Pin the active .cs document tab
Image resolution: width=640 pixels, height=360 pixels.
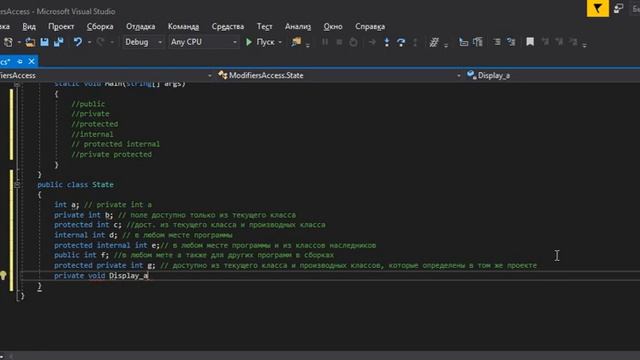20,61
